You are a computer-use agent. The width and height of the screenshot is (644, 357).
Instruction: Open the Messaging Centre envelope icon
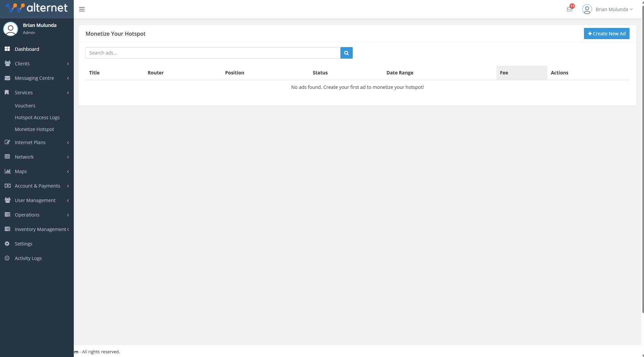click(x=7, y=78)
